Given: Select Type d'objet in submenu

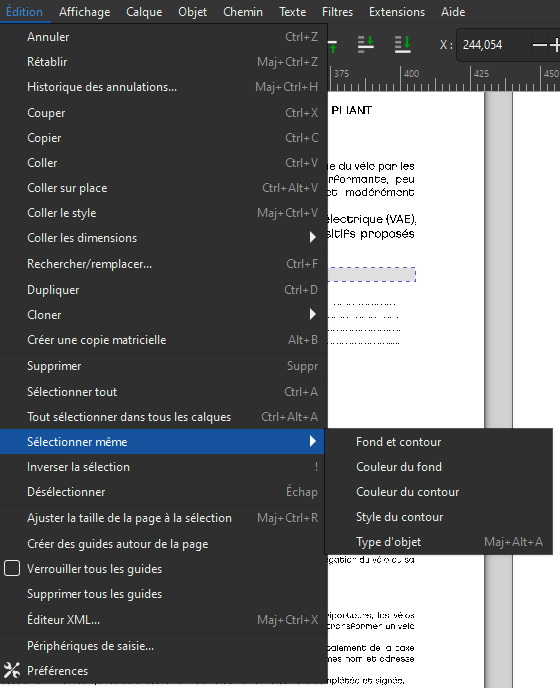Looking at the screenshot, I should coord(439,542).
